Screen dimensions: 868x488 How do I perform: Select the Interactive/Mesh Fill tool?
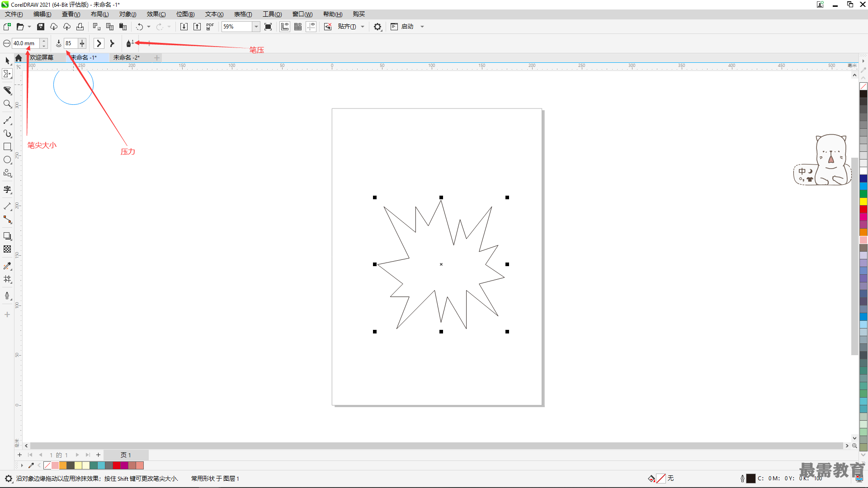pos(7,279)
